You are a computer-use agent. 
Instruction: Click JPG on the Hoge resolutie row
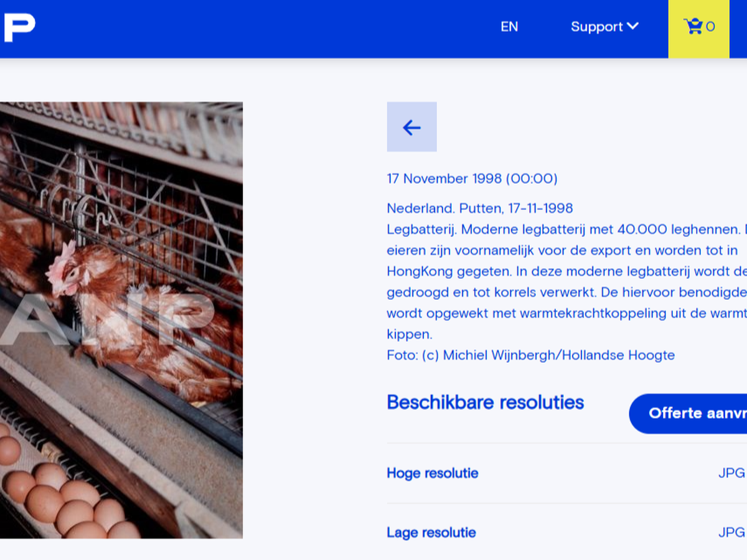(731, 473)
